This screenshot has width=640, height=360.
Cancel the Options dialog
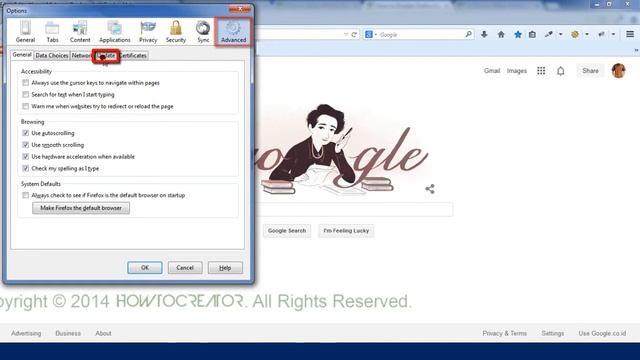coord(185,268)
